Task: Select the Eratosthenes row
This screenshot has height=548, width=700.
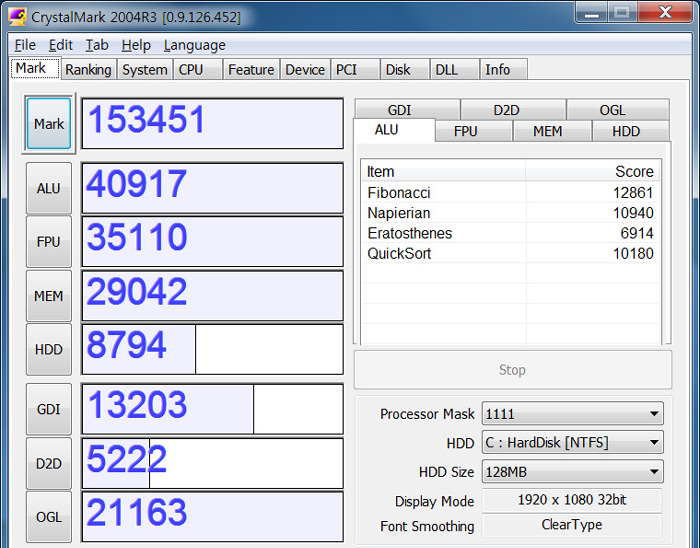Action: (511, 233)
